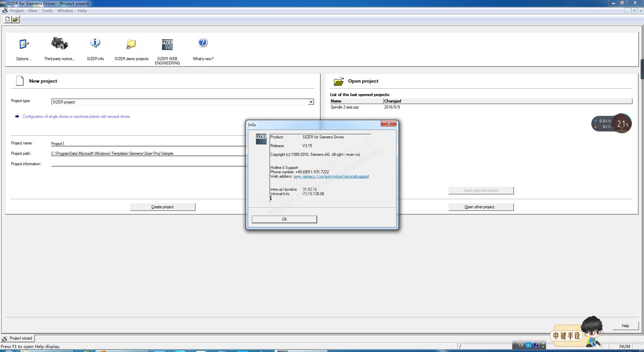Click the 31.03.16 internal identifier value
This screenshot has height=352, width=644.
click(x=310, y=189)
